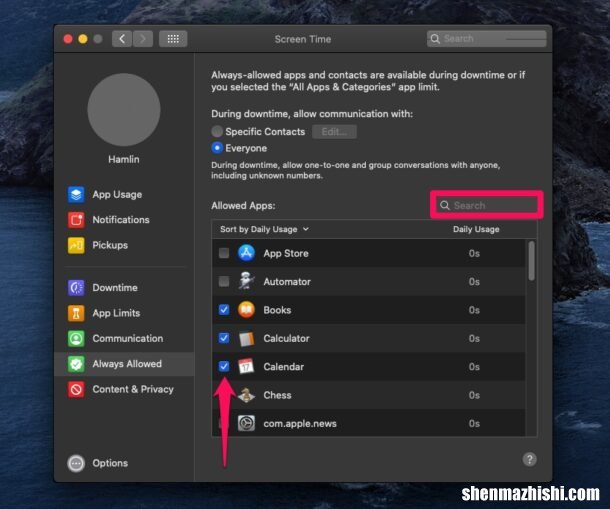The width and height of the screenshot is (610, 509).
Task: Select the Specific Contacts radio button
Action: pos(217,131)
